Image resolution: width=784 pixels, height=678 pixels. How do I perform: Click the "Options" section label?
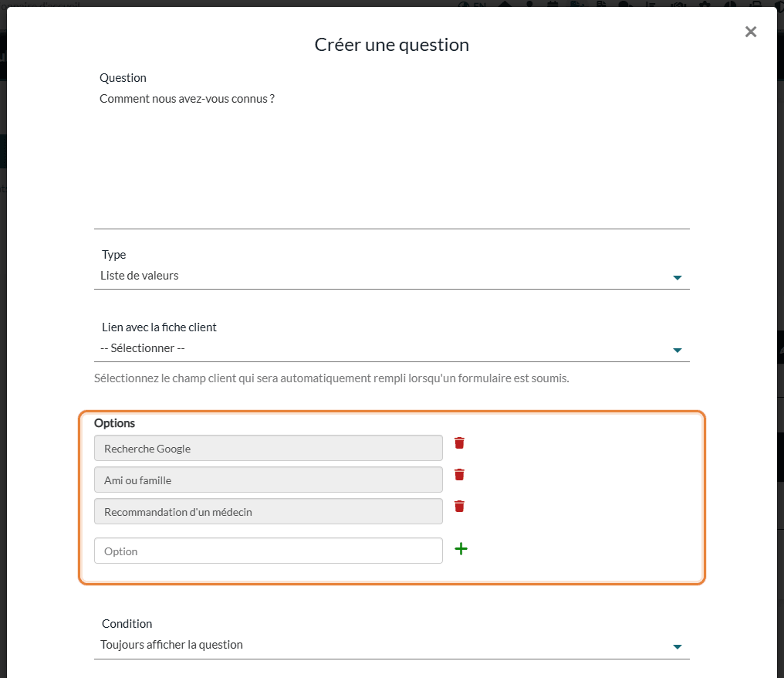pos(114,423)
